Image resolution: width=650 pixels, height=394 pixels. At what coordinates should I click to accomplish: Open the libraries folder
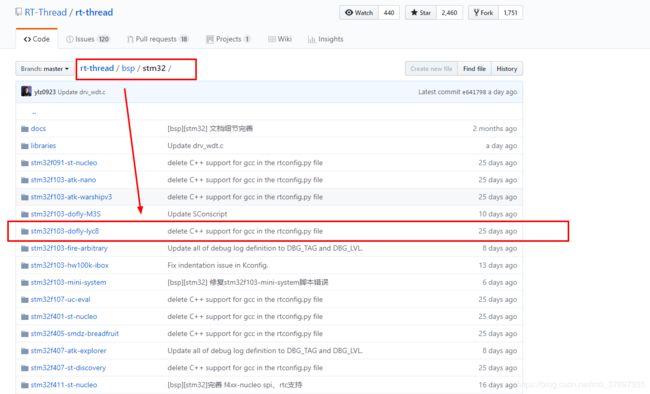(43, 146)
